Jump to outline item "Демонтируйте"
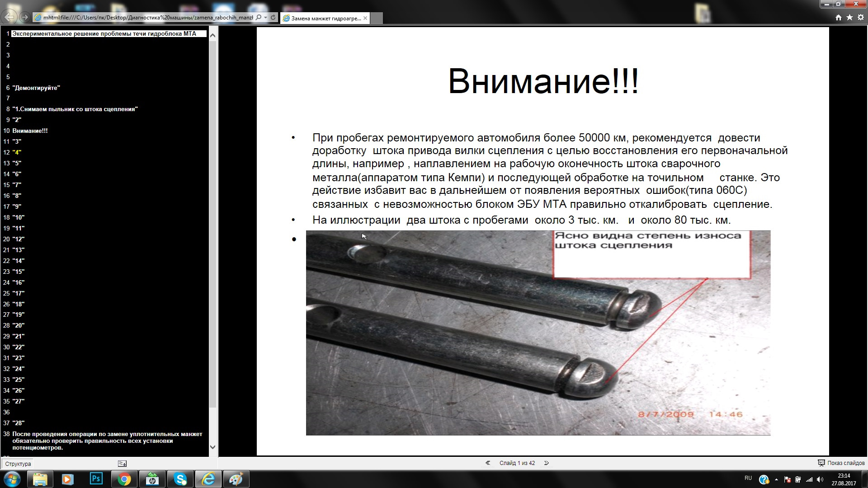This screenshot has width=868, height=488. pos(36,88)
